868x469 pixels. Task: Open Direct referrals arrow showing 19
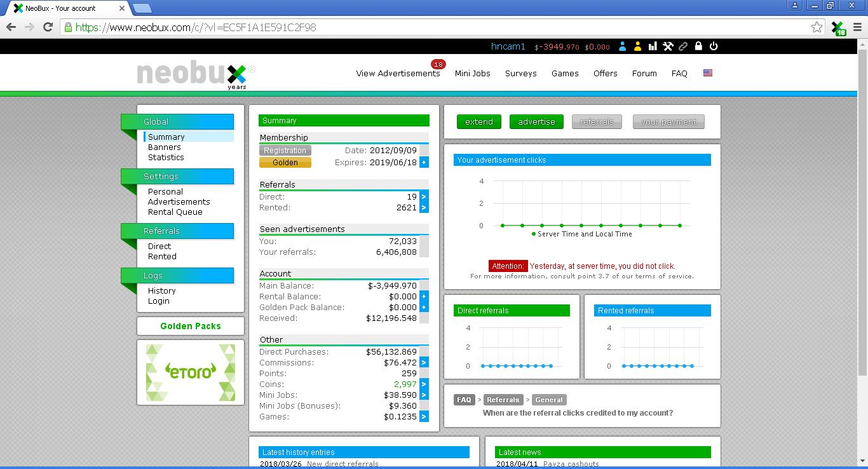pos(424,197)
